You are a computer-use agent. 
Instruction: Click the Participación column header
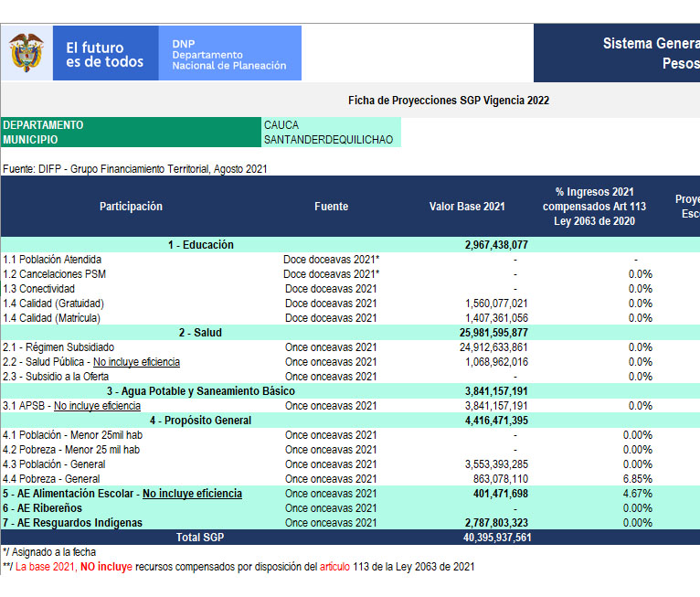[131, 207]
